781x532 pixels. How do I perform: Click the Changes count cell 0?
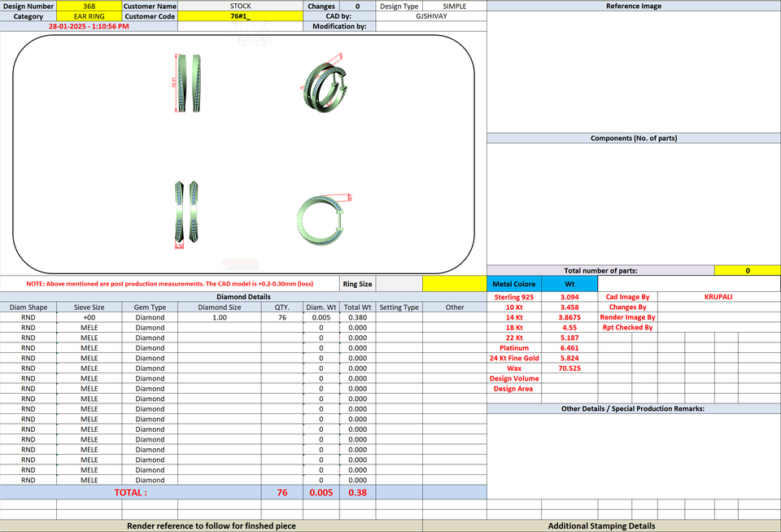[x=358, y=6]
